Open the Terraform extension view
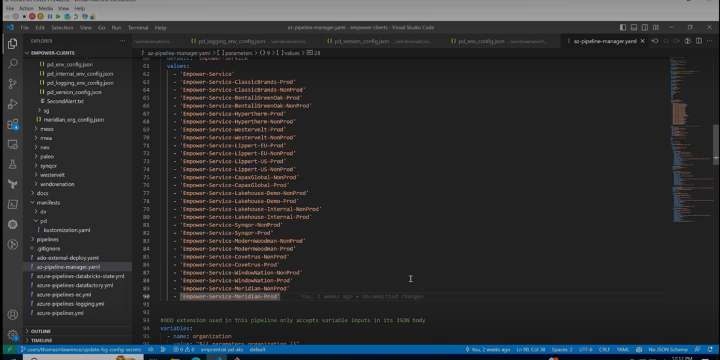720x360 pixels. tap(12, 184)
